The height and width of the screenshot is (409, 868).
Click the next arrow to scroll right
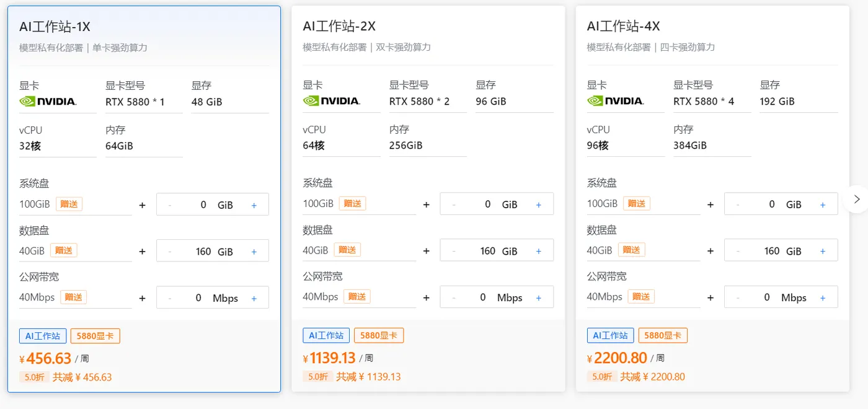[857, 199]
